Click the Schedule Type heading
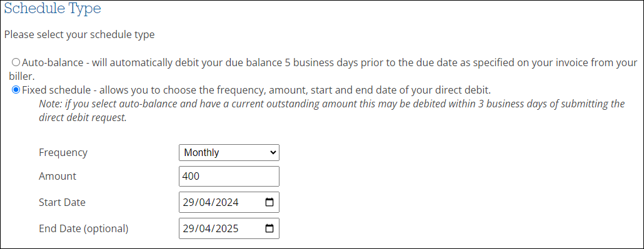644x249 pixels. coord(53,9)
